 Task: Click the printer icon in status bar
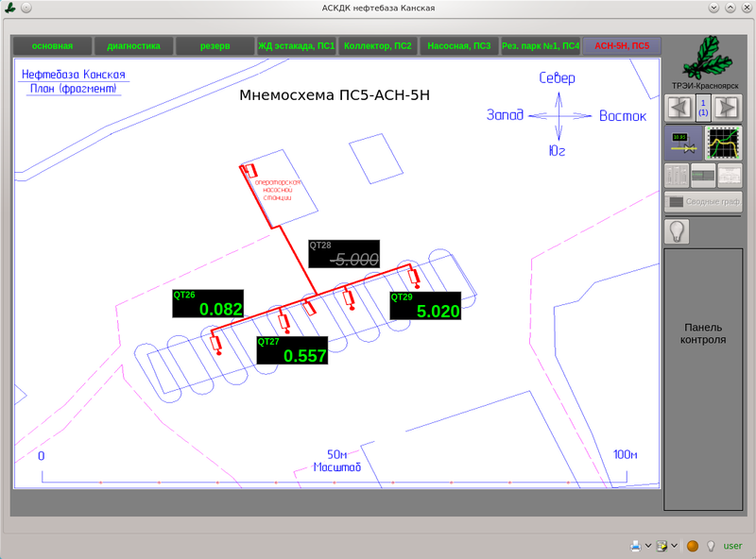(x=636, y=546)
